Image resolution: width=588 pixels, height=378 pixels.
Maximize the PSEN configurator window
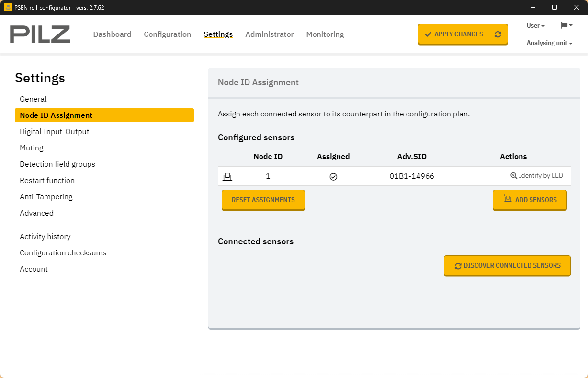(554, 7)
